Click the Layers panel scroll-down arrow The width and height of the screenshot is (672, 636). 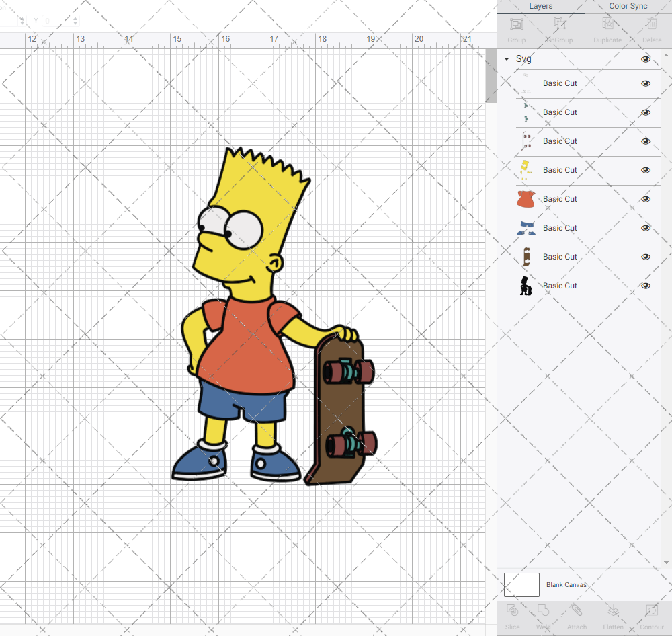click(x=666, y=563)
